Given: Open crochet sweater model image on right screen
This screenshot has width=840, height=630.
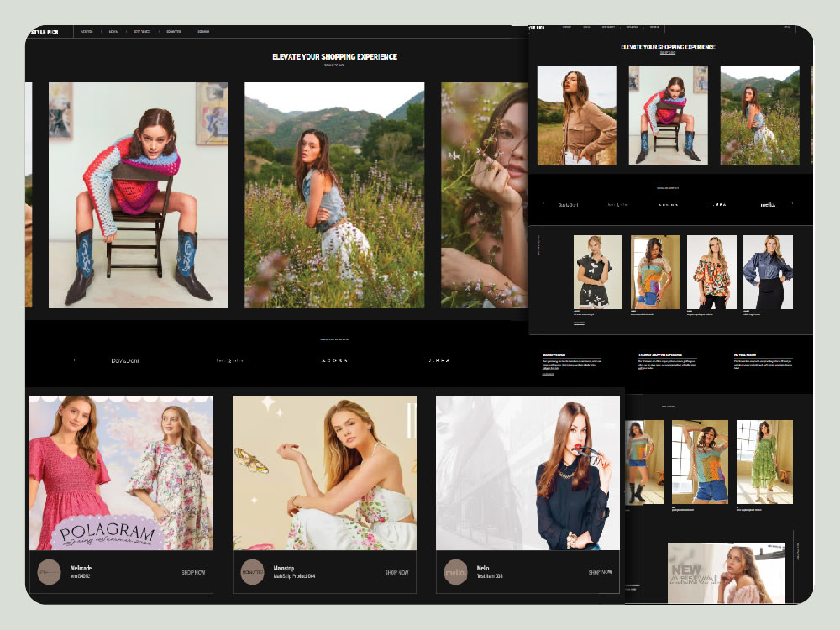Looking at the screenshot, I should click(x=669, y=115).
